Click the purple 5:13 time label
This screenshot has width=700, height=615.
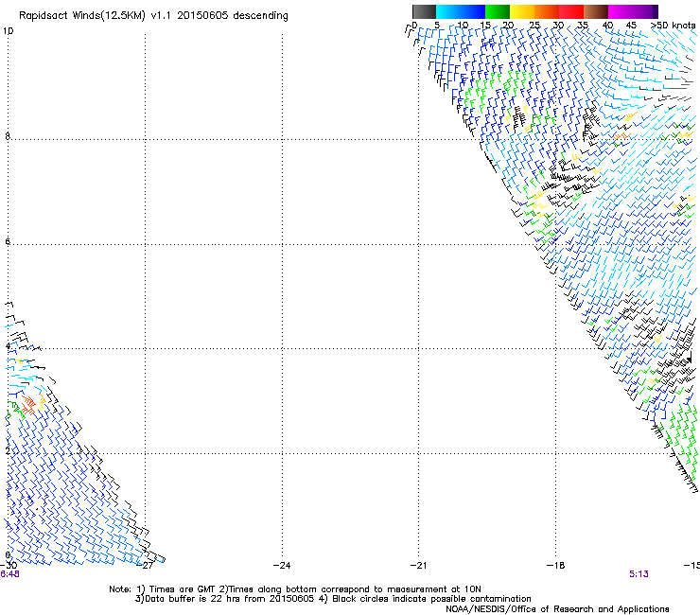click(639, 574)
